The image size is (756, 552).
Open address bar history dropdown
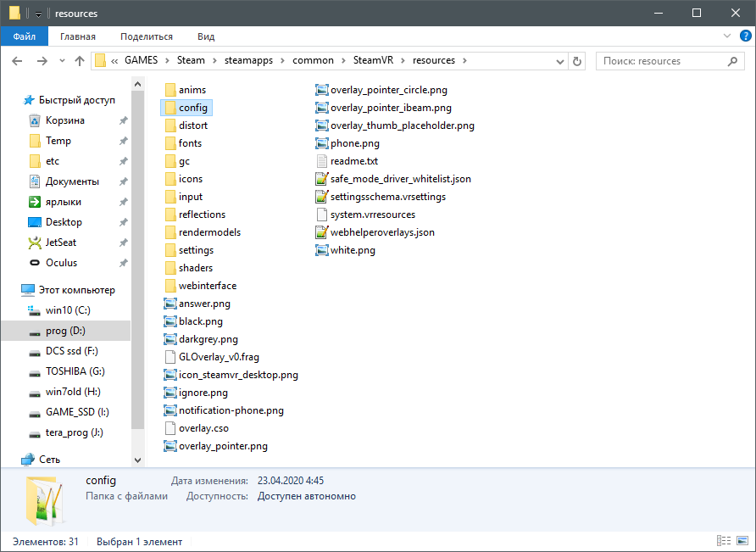coord(559,61)
